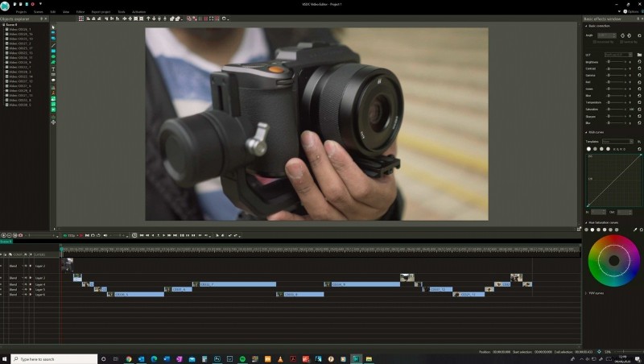Click the hue saturation color wheel
The width and height of the screenshot is (644, 364).
click(614, 260)
